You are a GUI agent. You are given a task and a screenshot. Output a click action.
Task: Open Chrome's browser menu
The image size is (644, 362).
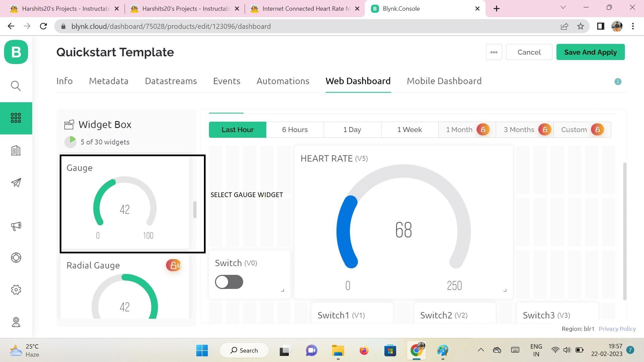pyautogui.click(x=633, y=26)
